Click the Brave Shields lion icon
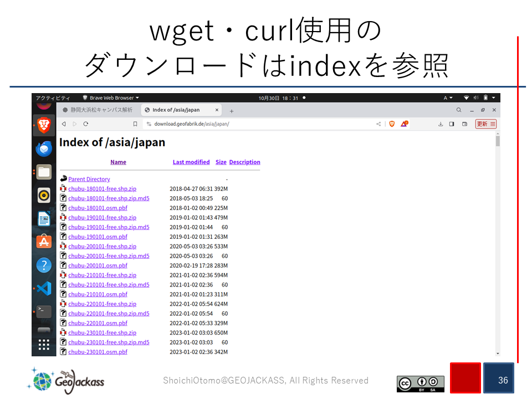 (392, 124)
